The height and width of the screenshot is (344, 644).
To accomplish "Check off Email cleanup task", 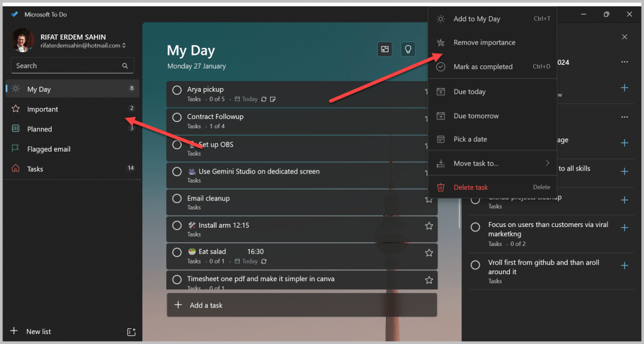I will tap(177, 199).
